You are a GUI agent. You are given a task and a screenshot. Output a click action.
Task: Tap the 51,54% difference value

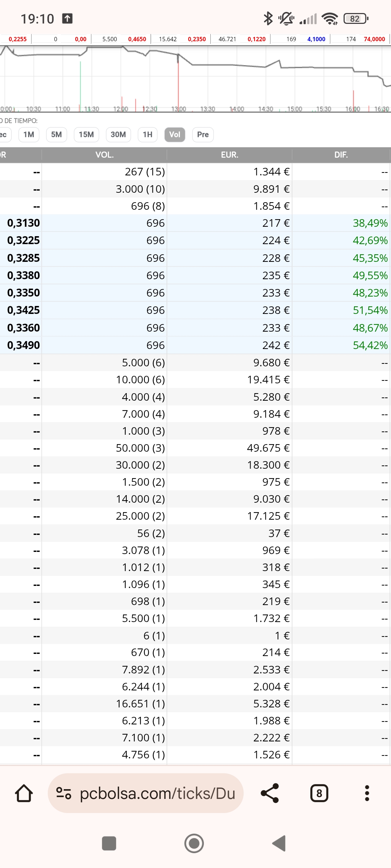pyautogui.click(x=370, y=310)
